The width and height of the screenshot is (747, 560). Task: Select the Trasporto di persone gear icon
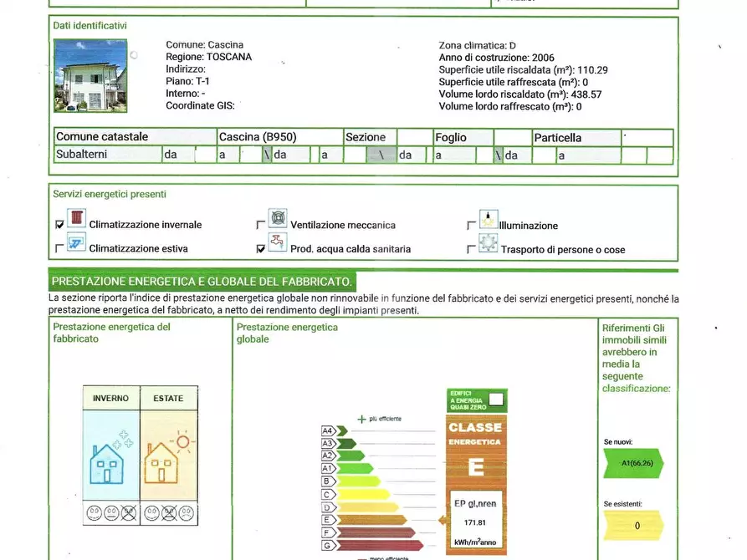pos(489,244)
